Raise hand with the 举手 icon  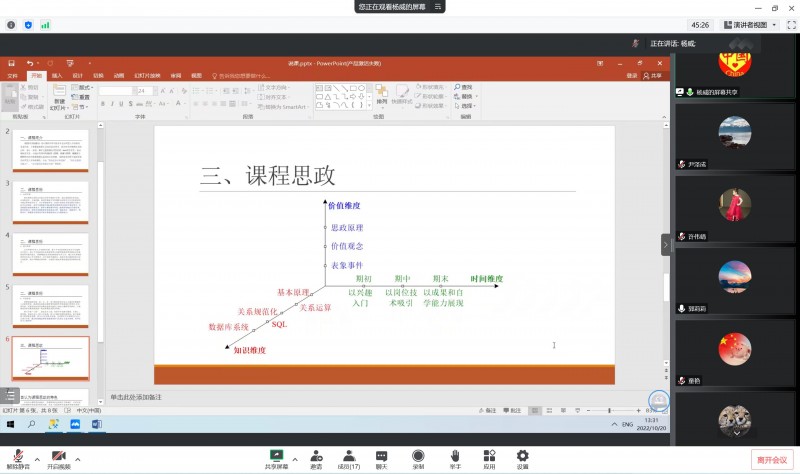[x=454, y=456]
